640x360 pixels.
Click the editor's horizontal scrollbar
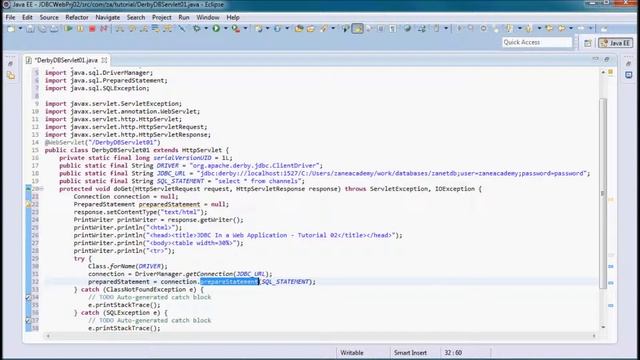[321, 336]
